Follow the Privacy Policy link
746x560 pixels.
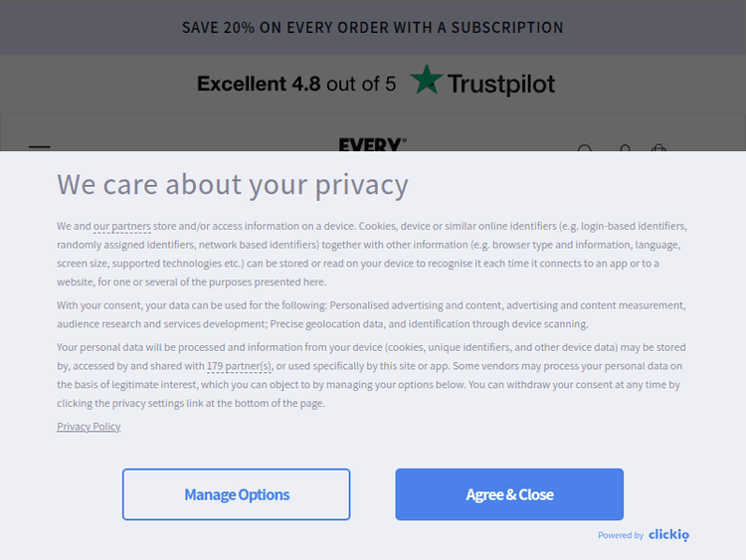[89, 427]
